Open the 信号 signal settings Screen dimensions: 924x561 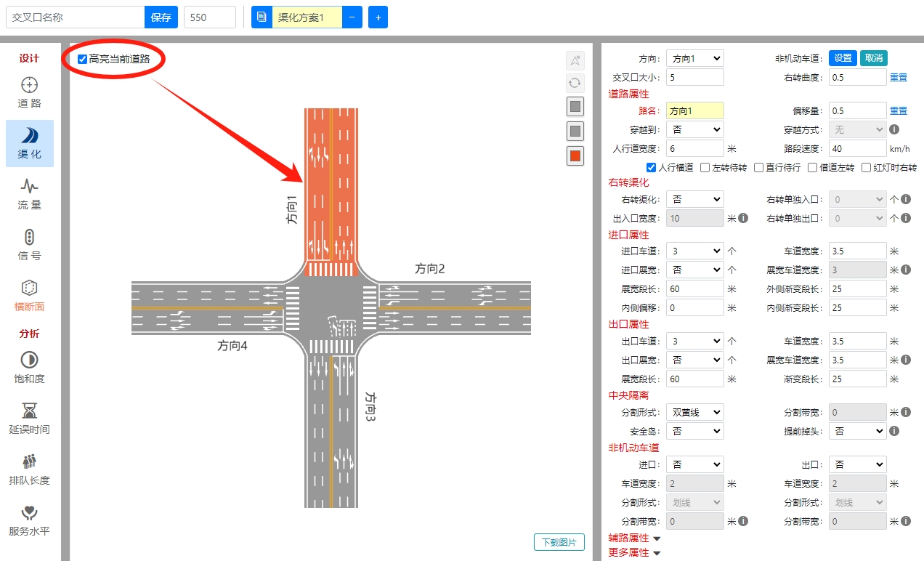[x=29, y=245]
